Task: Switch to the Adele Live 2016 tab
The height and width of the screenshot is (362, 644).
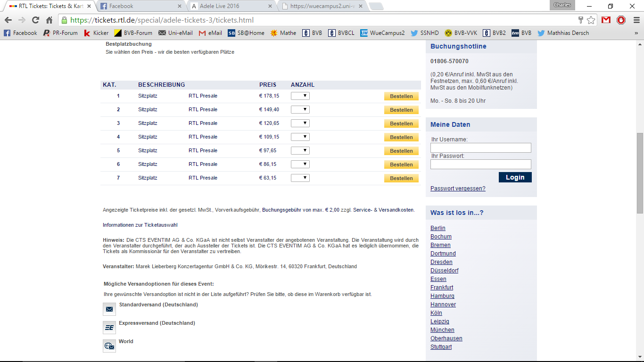Action: click(x=231, y=6)
